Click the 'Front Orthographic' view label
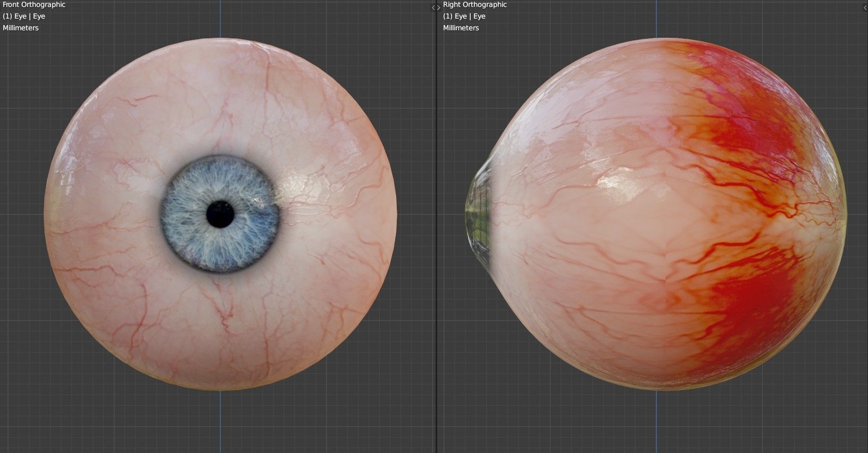This screenshot has width=868, height=453. (34, 4)
